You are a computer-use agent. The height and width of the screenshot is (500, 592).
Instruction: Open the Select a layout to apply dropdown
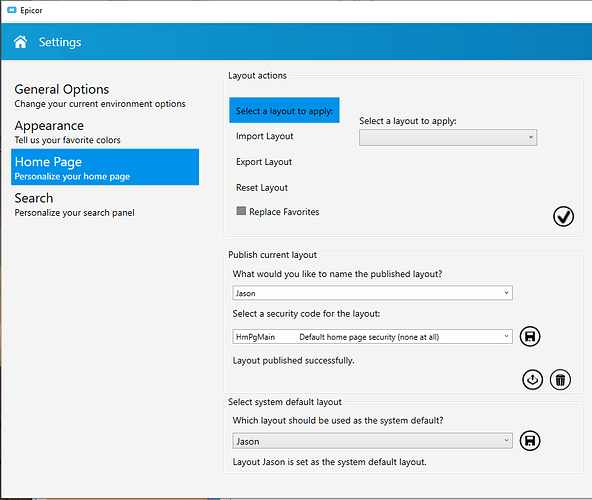tap(448, 137)
